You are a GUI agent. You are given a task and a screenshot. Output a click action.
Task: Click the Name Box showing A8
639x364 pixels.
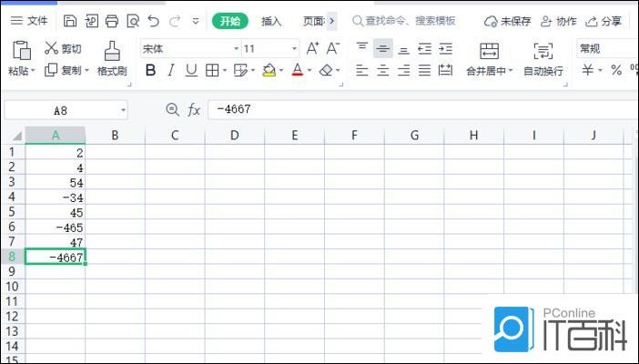coord(66,110)
